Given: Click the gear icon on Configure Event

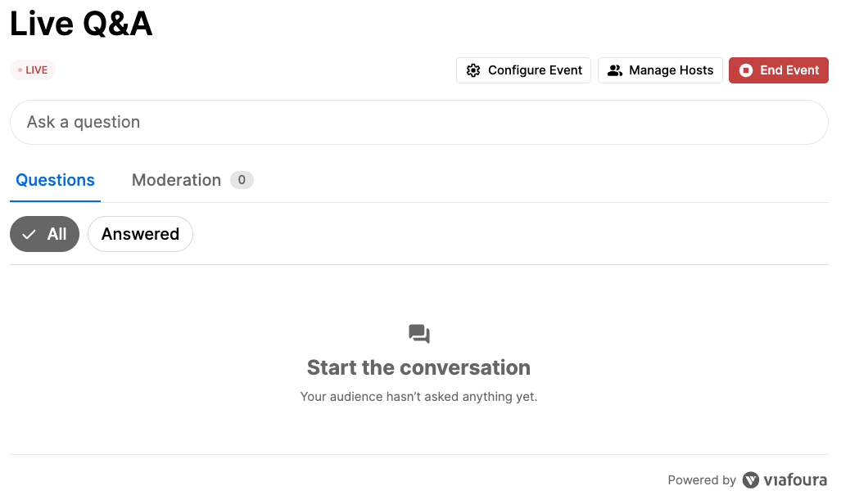Looking at the screenshot, I should pyautogui.click(x=473, y=70).
